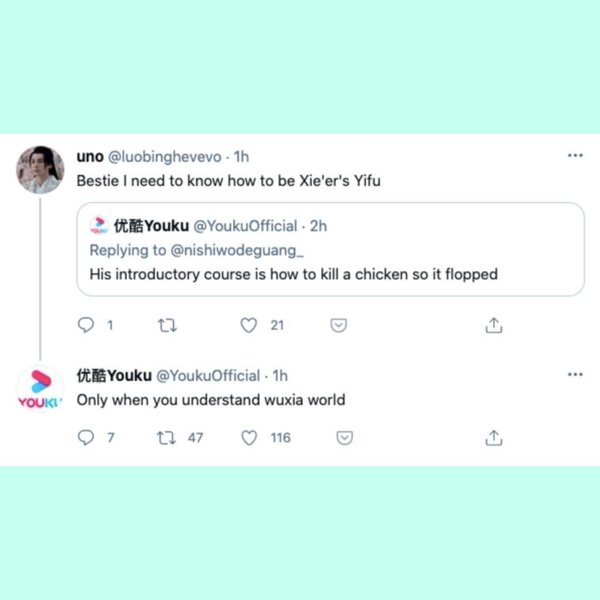The image size is (600, 600).
Task: Like uno's tweet with 21 likes
Action: point(249,325)
